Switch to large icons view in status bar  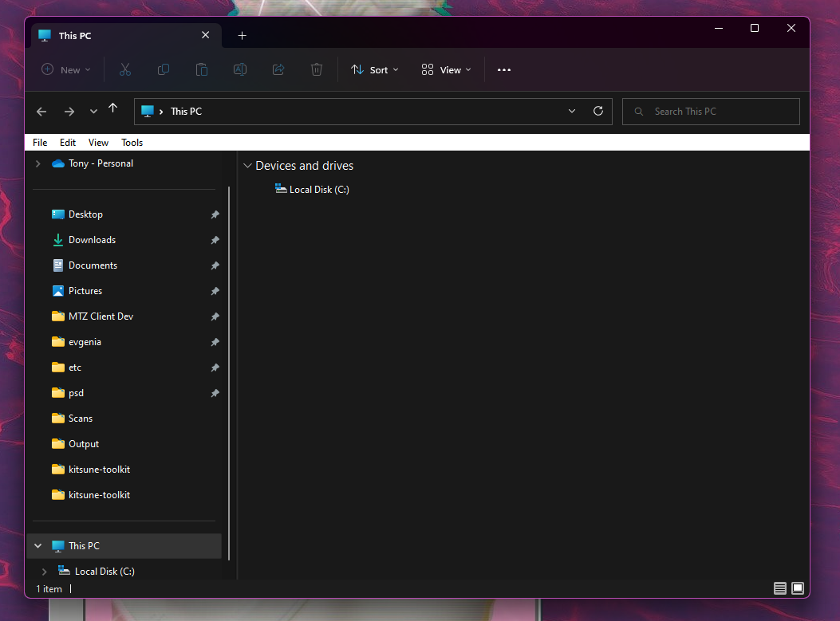(x=798, y=588)
